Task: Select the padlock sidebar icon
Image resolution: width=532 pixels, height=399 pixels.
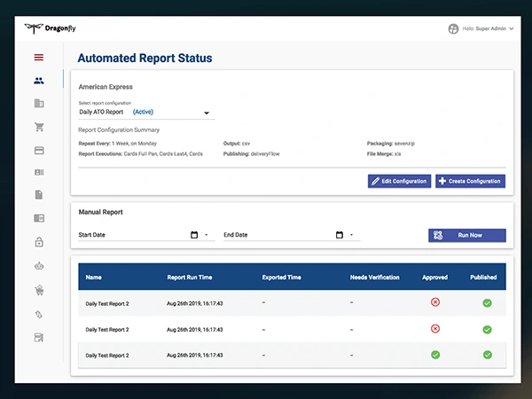Action: click(x=39, y=242)
